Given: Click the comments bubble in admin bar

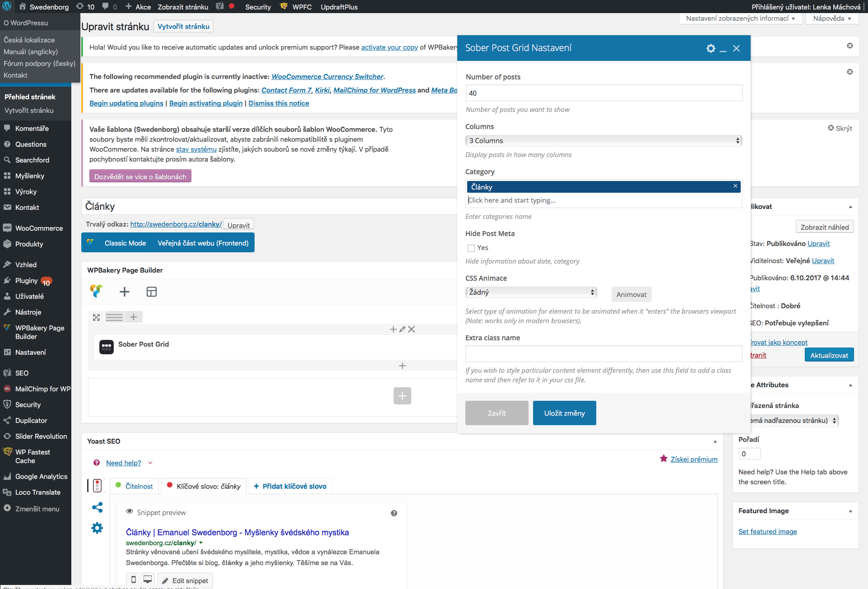Looking at the screenshot, I should [x=110, y=7].
